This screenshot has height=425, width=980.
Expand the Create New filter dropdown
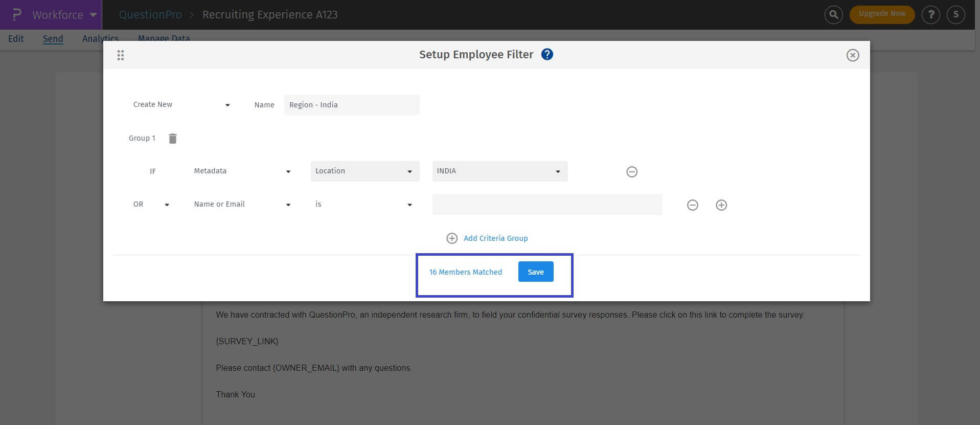[181, 105]
